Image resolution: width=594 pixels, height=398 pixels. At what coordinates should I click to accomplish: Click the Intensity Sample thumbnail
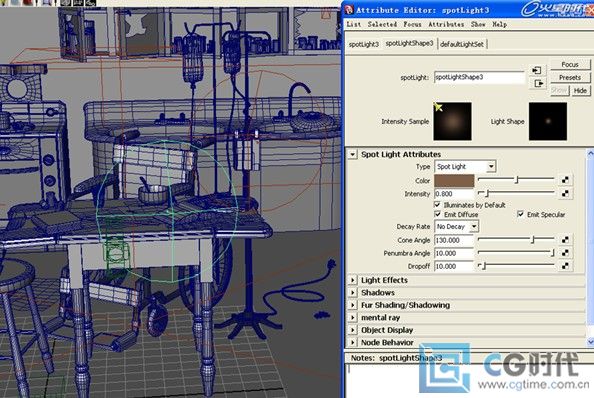452,121
